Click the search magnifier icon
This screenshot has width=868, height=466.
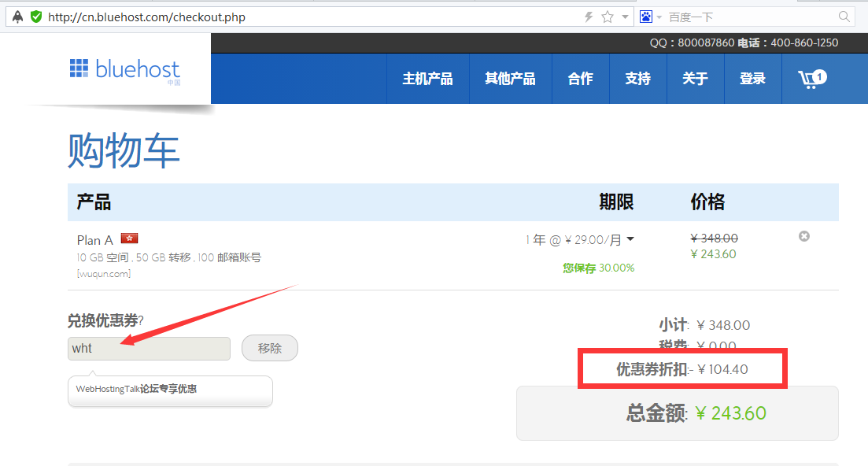[x=844, y=17]
